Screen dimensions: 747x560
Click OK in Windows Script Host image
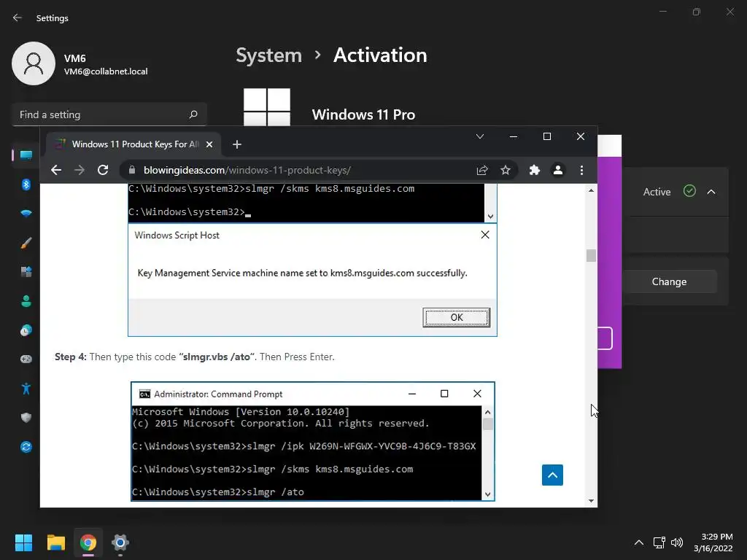(457, 318)
